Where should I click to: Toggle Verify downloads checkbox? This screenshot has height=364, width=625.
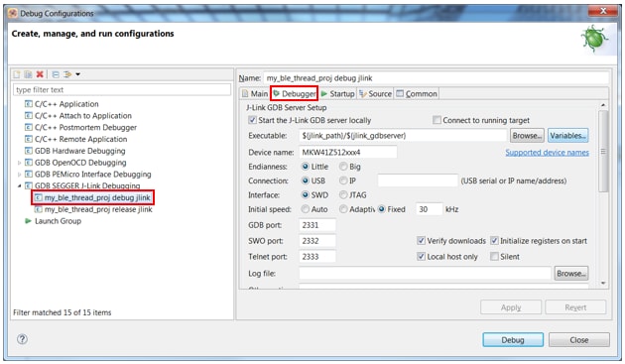(x=421, y=240)
